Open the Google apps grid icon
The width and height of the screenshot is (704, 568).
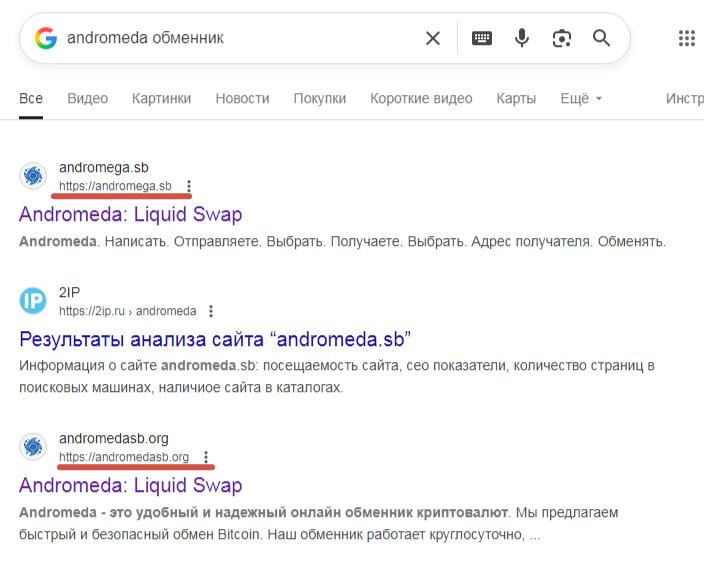[x=687, y=38]
